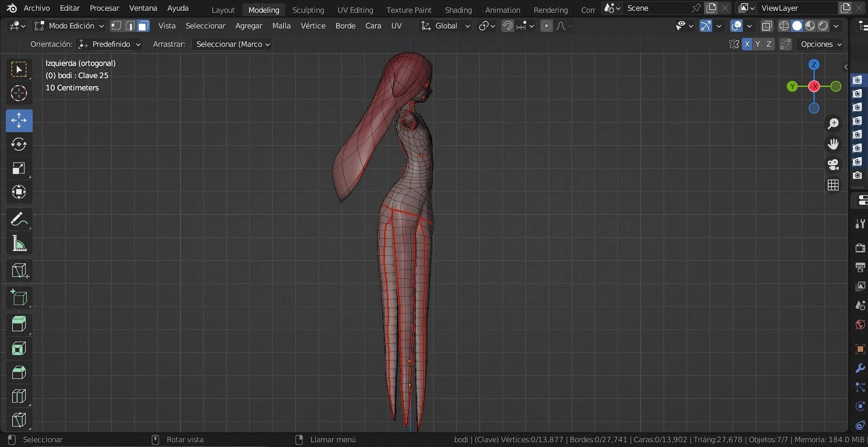Select the Inset Faces tool

click(x=19, y=348)
